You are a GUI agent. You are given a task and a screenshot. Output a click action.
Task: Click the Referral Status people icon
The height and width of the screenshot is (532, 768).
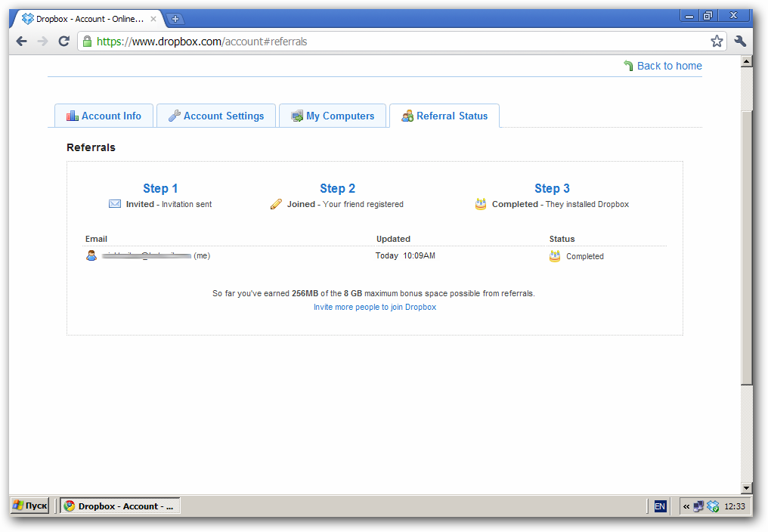click(x=407, y=116)
